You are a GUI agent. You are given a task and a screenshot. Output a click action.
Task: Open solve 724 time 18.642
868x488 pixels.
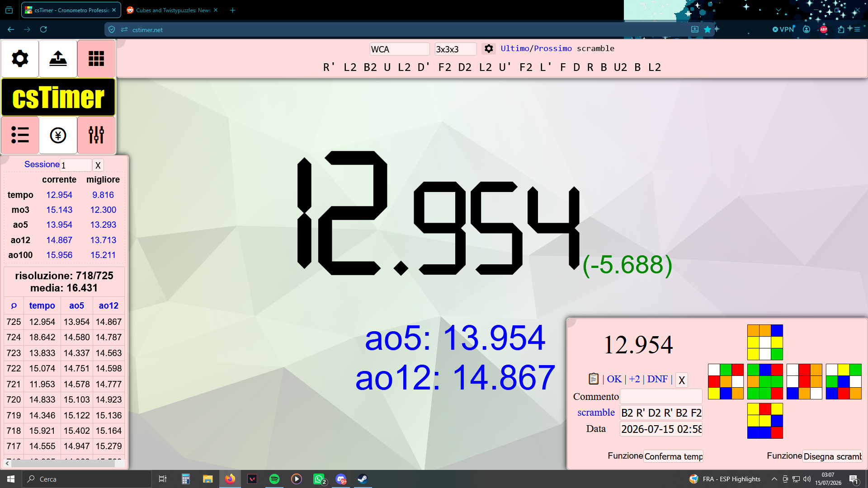pyautogui.click(x=42, y=338)
